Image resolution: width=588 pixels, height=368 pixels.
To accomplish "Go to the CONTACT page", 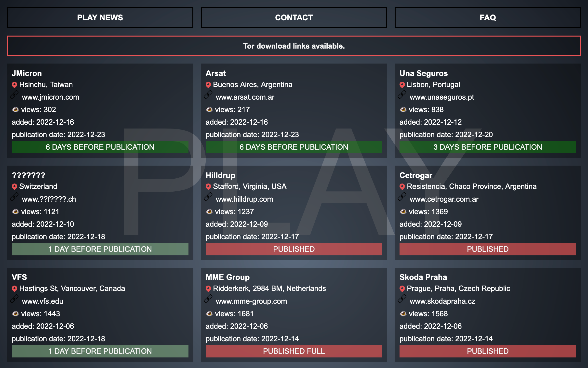I will click(x=294, y=18).
